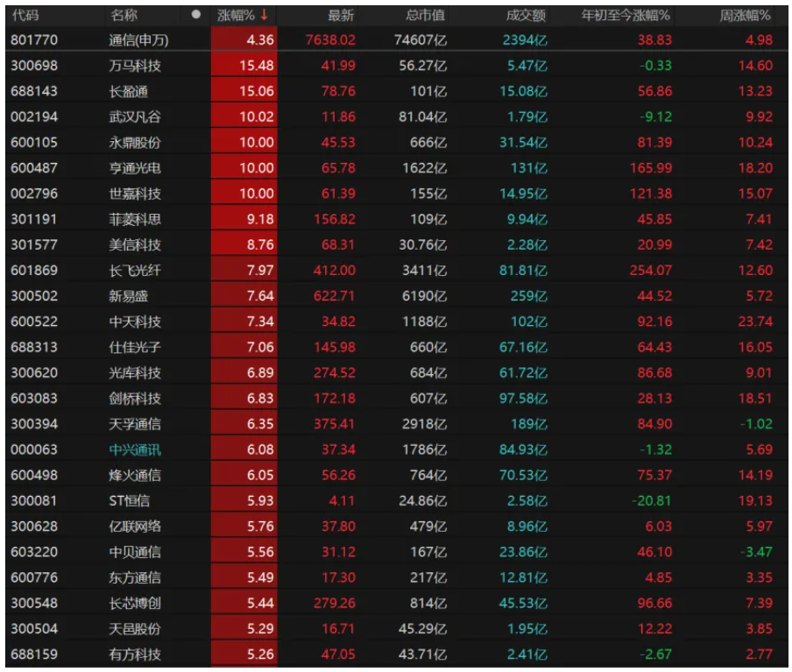Screen dimensions: 792x672
Task: Click the 周涨幅% column header
Action: 745,15
